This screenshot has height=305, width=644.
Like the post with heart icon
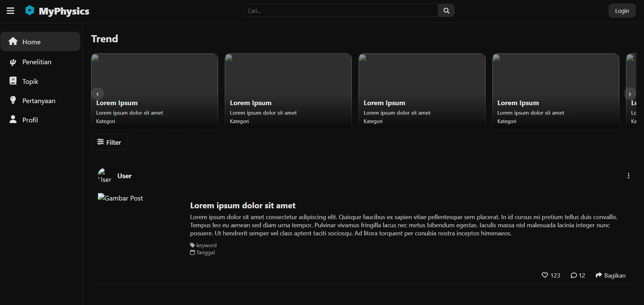(x=544, y=275)
